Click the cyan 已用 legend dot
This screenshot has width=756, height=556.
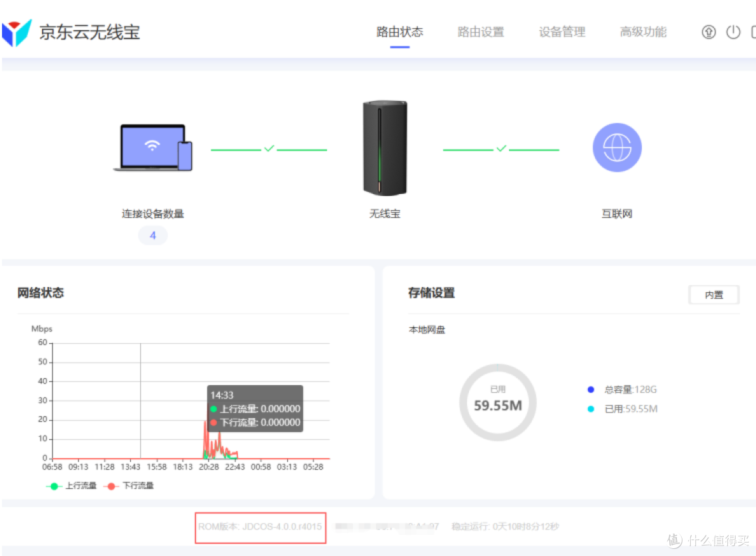[x=591, y=409]
